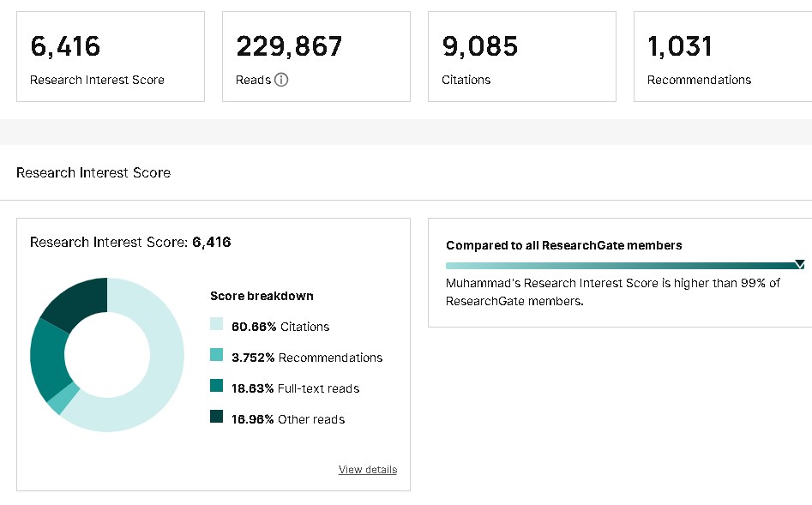
Task: Click the 60.66% Citations legend label
Action: coord(280,327)
